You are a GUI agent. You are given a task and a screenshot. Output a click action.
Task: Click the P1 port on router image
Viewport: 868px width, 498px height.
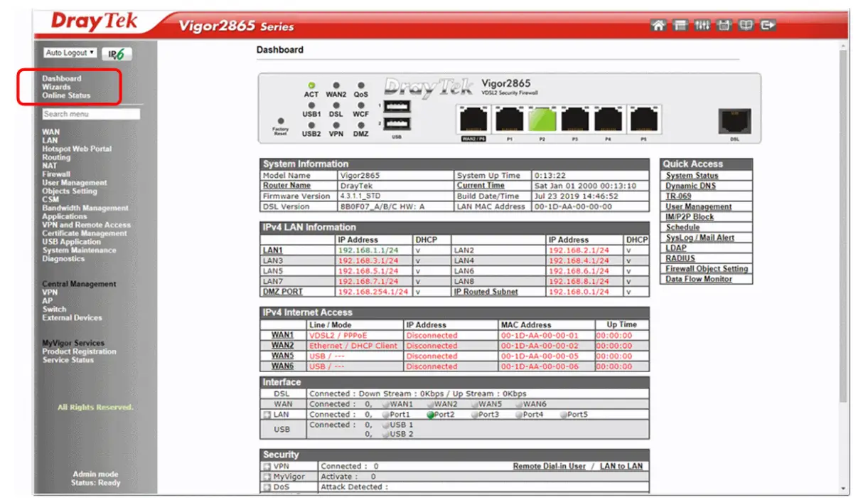tap(509, 120)
